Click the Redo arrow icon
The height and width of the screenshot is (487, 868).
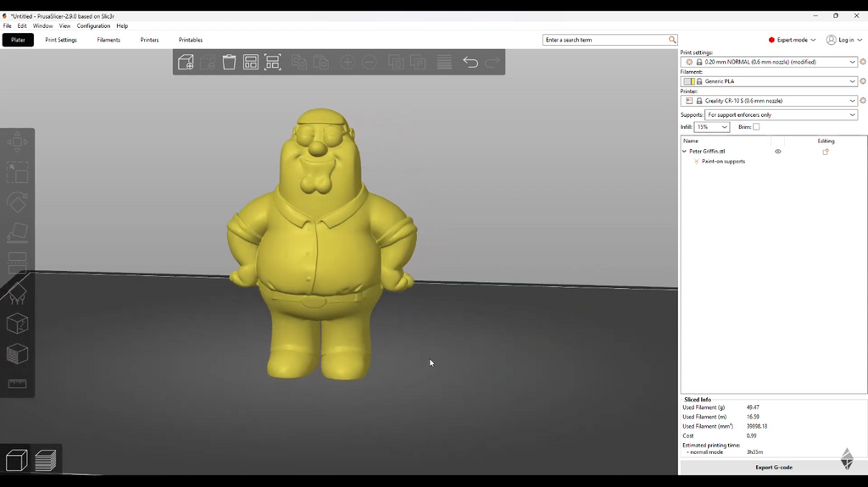click(492, 62)
